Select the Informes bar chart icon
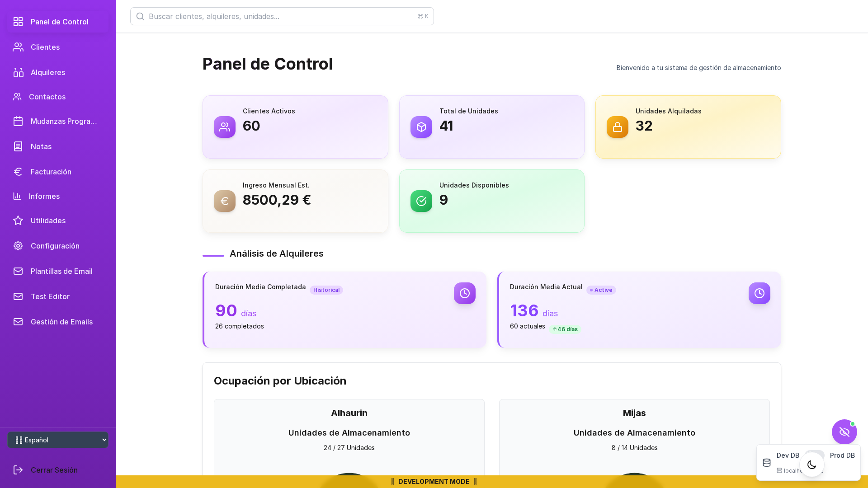The height and width of the screenshot is (488, 868). coord(17,196)
